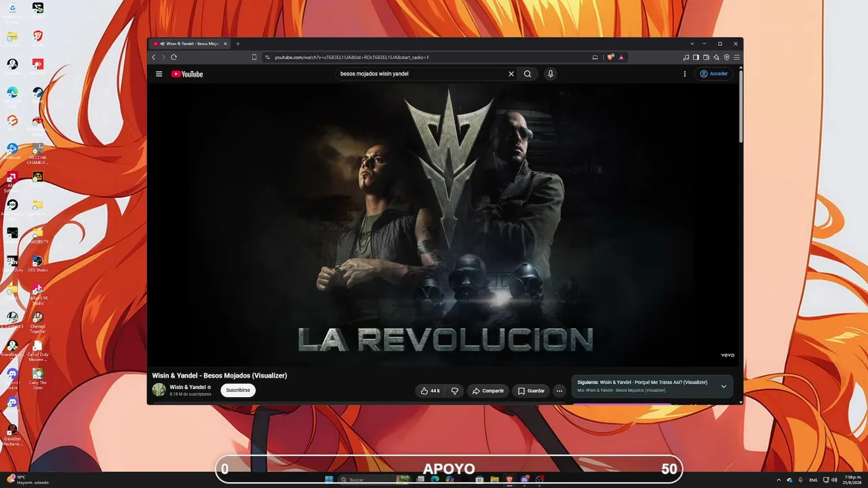868x488 pixels.
Task: Open picture-in-picture icon in address bar
Action: click(x=595, y=57)
